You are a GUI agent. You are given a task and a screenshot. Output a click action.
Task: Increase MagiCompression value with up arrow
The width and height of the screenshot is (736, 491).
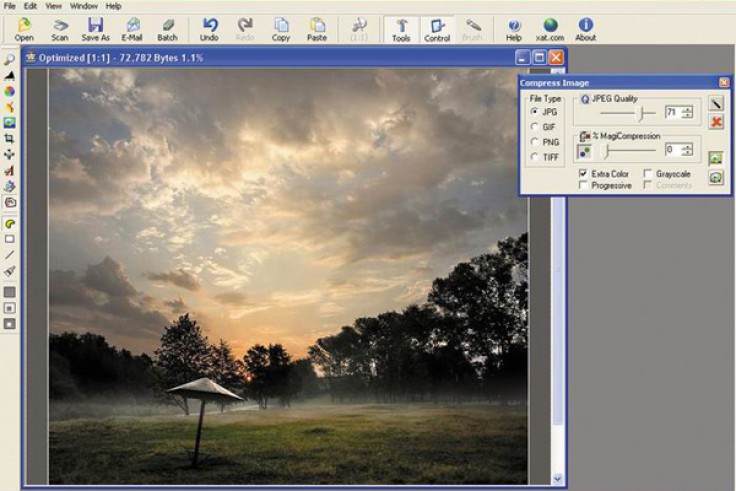(x=687, y=146)
